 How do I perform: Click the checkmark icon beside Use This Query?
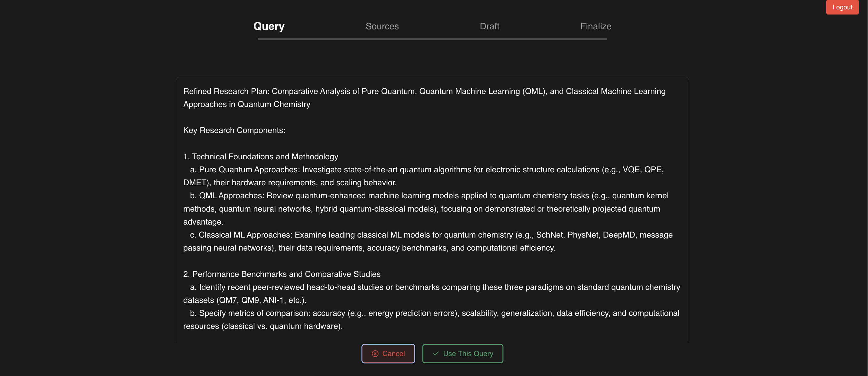tap(436, 353)
